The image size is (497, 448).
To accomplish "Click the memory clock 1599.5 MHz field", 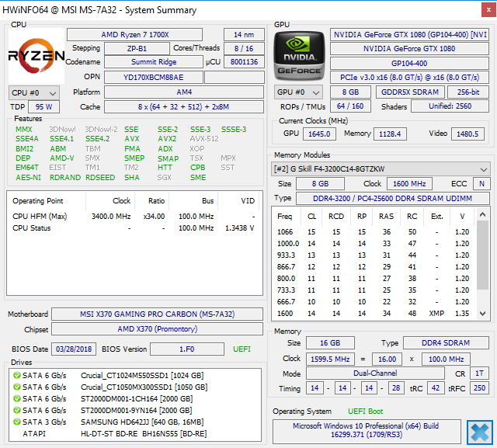I will click(x=330, y=359).
